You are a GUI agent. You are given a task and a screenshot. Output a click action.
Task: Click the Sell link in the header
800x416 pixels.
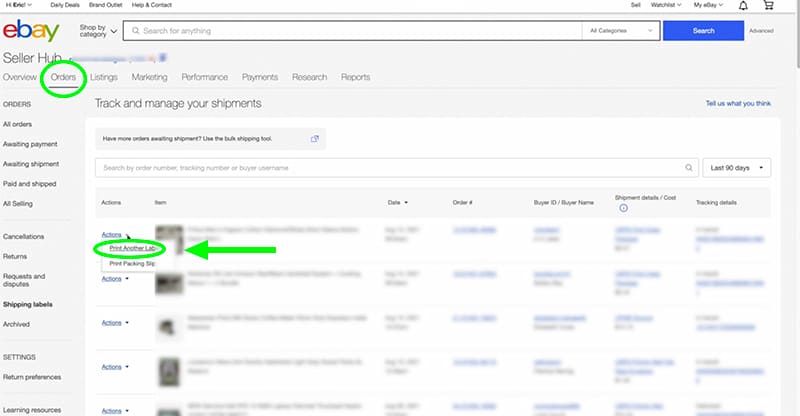tap(636, 5)
